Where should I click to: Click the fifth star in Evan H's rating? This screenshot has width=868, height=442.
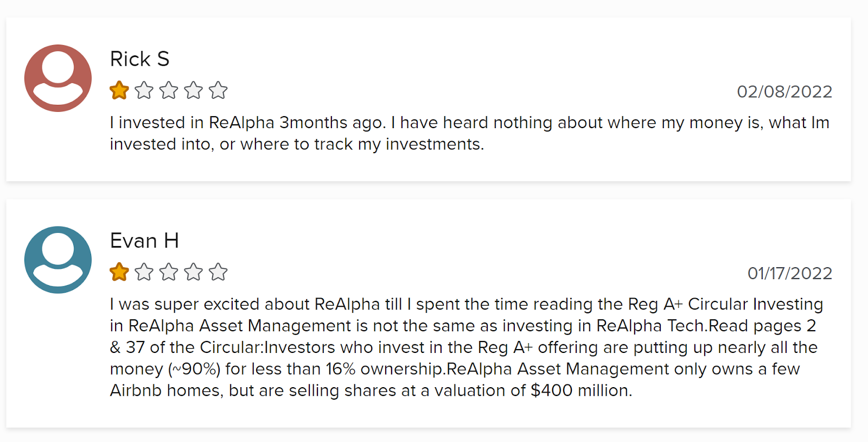point(218,272)
